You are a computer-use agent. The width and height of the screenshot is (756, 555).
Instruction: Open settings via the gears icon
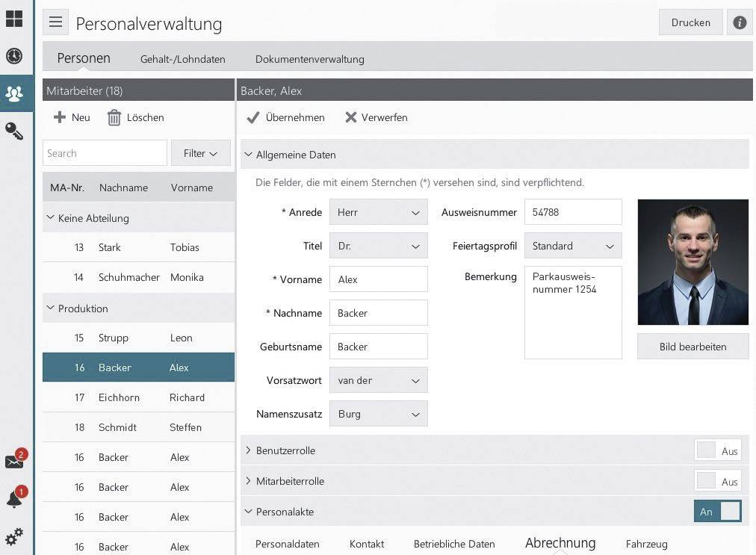[15, 536]
